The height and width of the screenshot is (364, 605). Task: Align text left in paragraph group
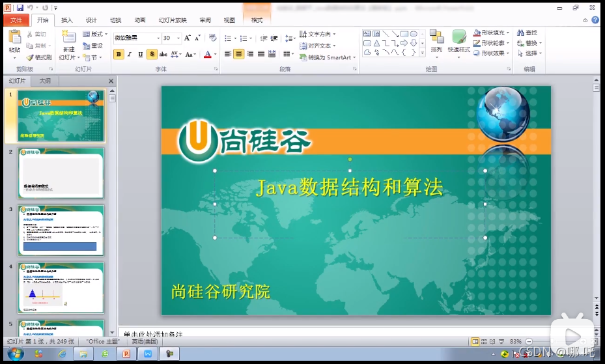(x=228, y=54)
